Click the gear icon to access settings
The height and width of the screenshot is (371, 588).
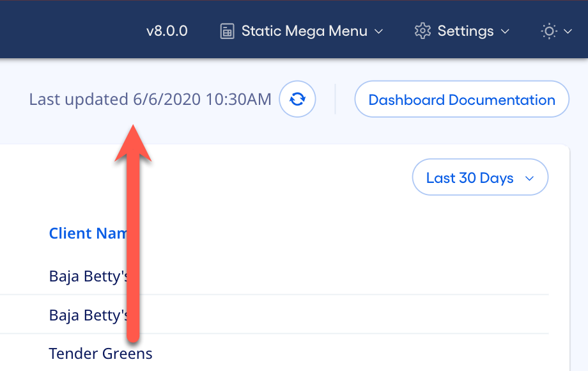tap(422, 30)
